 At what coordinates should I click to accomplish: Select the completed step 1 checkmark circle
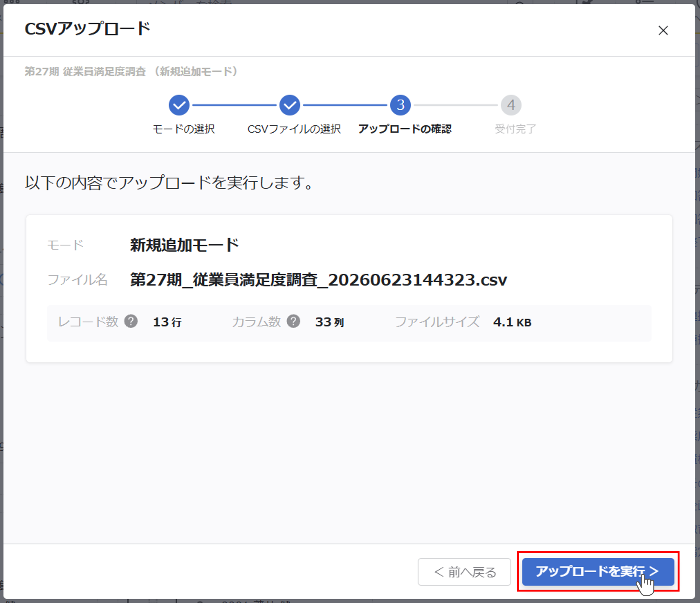179,105
